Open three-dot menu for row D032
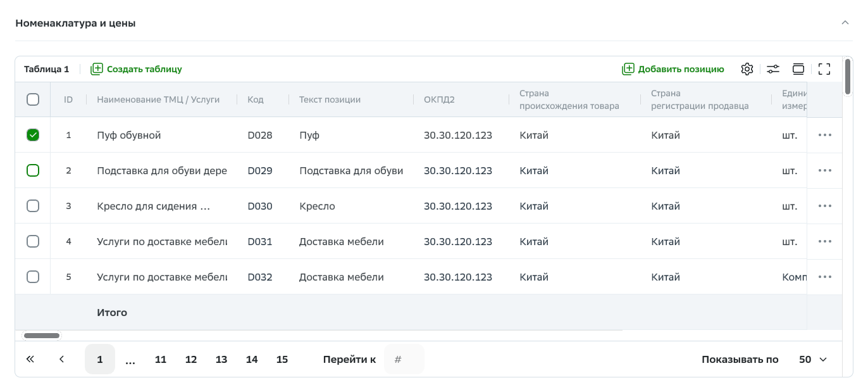Image resolution: width=868 pixels, height=392 pixels. [824, 277]
